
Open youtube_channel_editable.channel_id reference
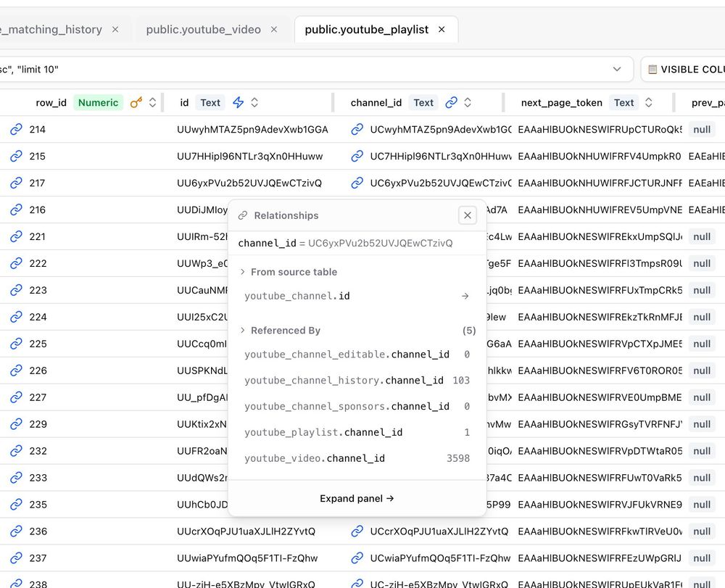357,355
